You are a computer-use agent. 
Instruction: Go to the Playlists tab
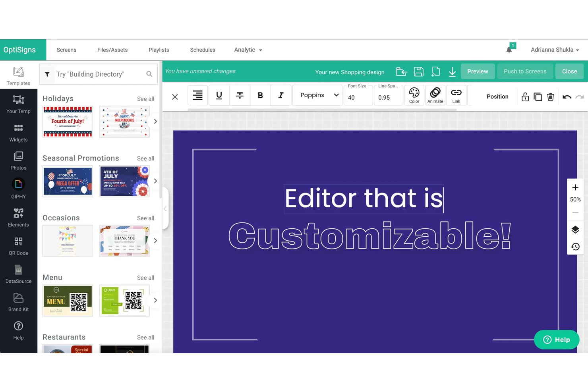(x=159, y=50)
